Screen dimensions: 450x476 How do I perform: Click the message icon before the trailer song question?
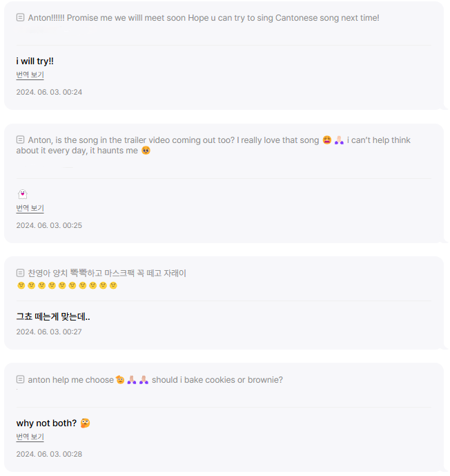(x=21, y=140)
